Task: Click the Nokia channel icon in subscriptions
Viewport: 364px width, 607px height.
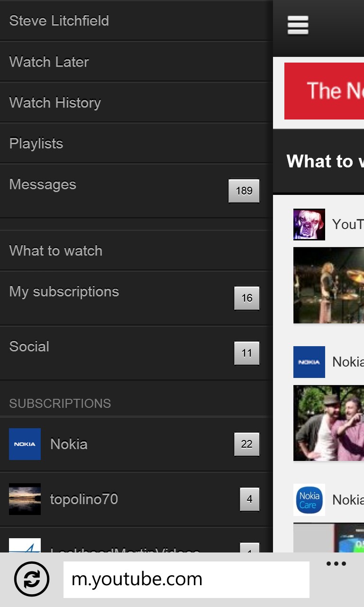Action: [25, 444]
